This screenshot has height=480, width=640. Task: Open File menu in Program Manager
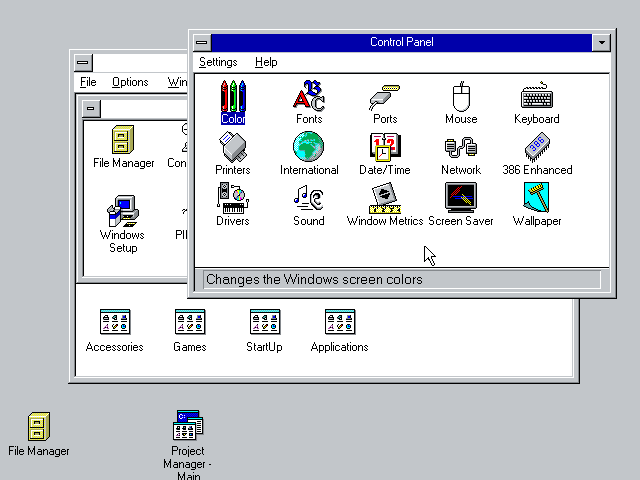tap(88, 82)
